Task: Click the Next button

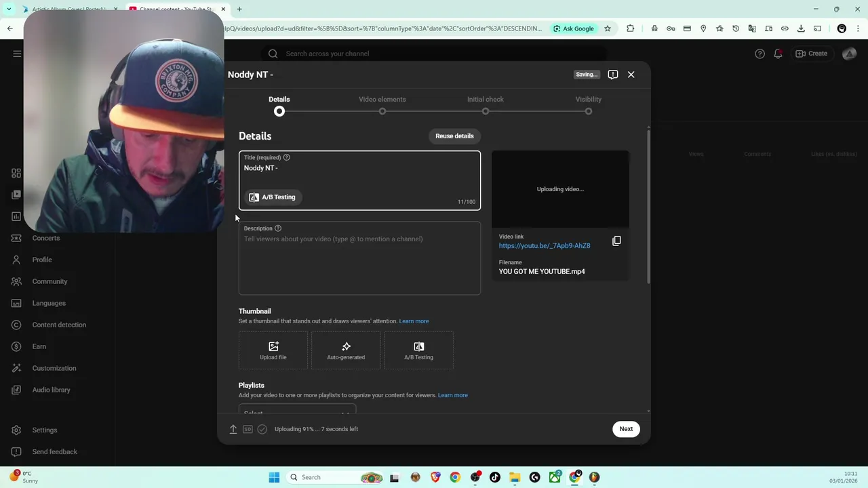Action: [626, 429]
